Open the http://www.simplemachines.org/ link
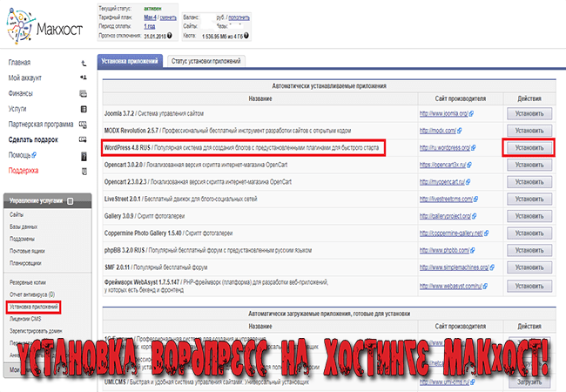The height and width of the screenshot is (392, 566). [454, 267]
